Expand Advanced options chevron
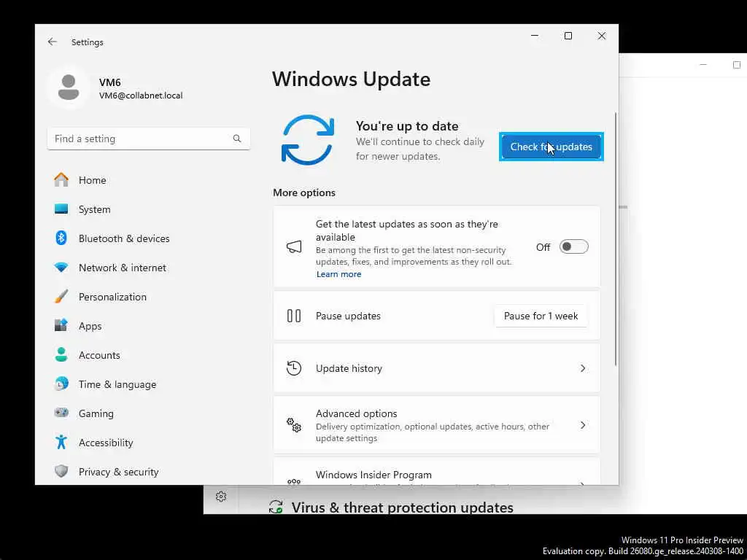747x560 pixels. pyautogui.click(x=583, y=425)
